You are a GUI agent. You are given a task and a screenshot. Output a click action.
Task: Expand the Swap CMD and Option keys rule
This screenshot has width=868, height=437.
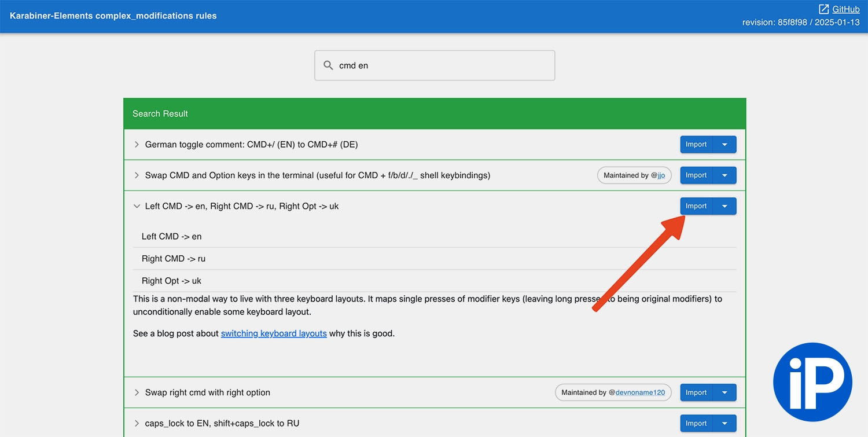pyautogui.click(x=137, y=175)
